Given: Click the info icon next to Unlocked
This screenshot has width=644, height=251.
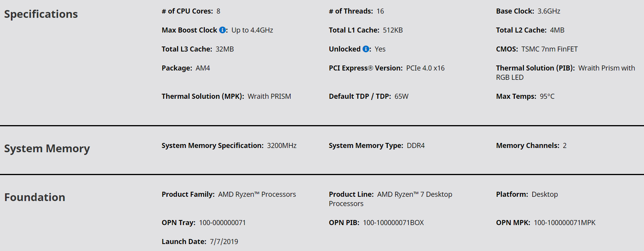Looking at the screenshot, I should coord(366,49).
